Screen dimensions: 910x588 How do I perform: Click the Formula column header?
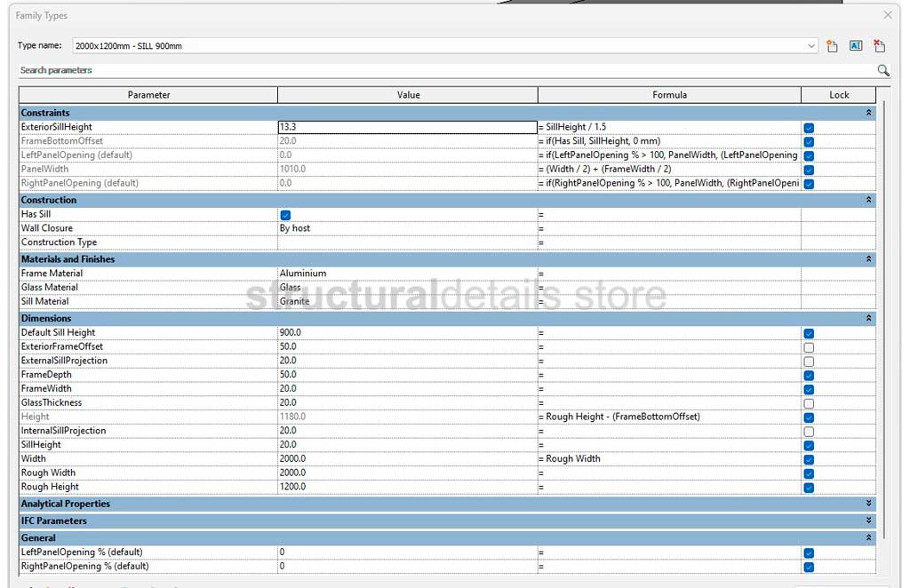[668, 95]
